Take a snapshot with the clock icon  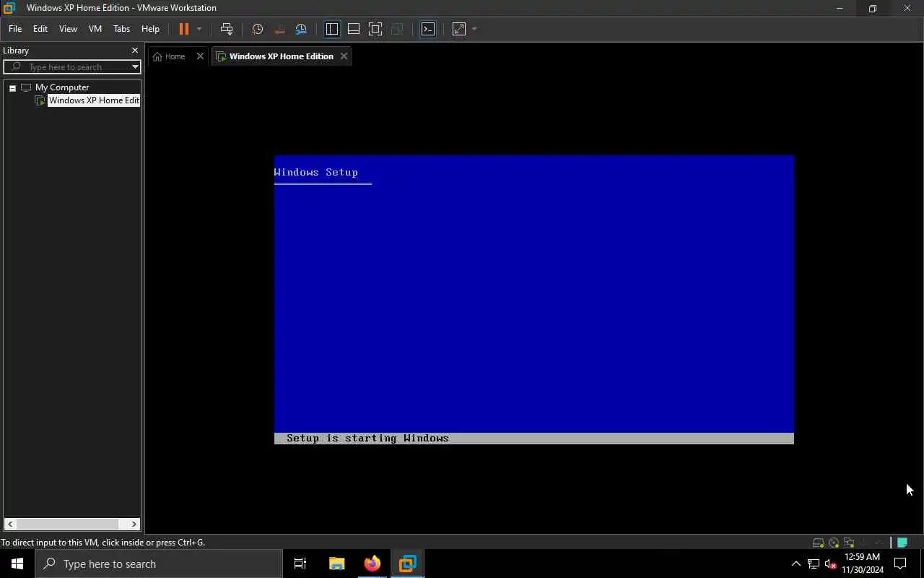click(x=258, y=29)
